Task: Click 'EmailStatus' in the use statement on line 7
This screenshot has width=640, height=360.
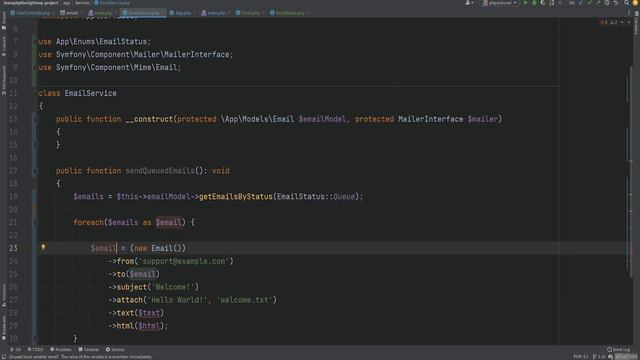Action: click(123, 41)
